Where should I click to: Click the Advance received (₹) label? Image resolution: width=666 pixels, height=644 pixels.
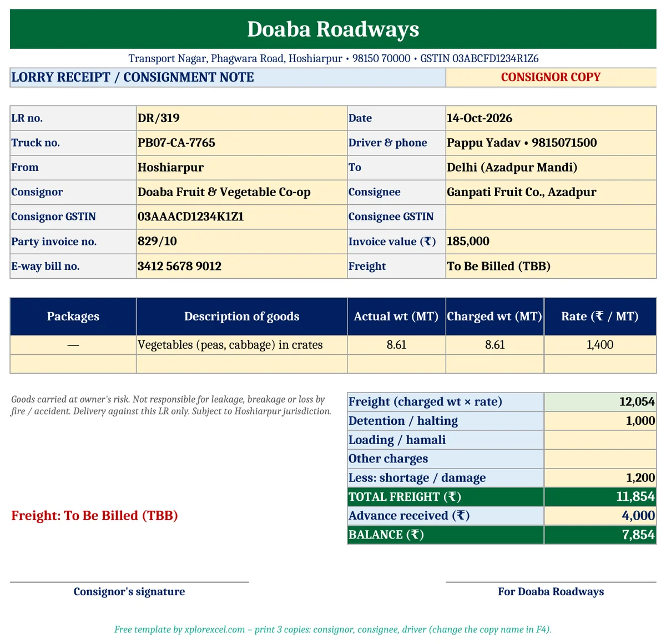(446, 516)
